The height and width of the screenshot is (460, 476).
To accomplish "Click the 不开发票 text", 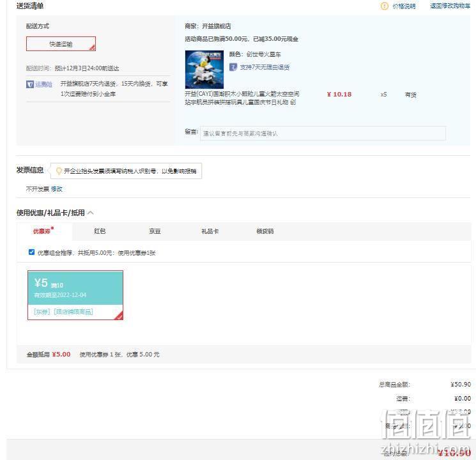I will (x=37, y=189).
